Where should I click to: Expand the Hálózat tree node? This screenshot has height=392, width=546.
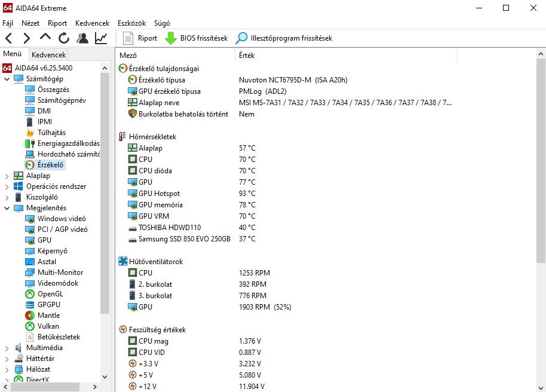pos(7,370)
